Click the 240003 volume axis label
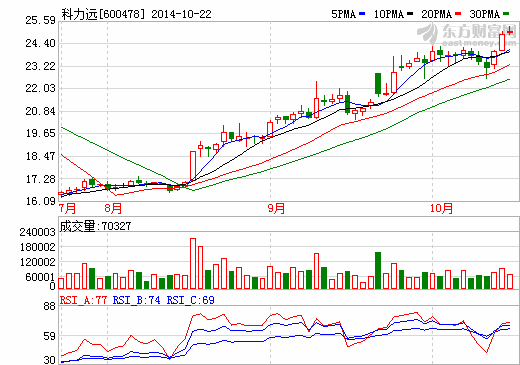Image resolution: width=520 pixels, height=365 pixels. (37, 232)
